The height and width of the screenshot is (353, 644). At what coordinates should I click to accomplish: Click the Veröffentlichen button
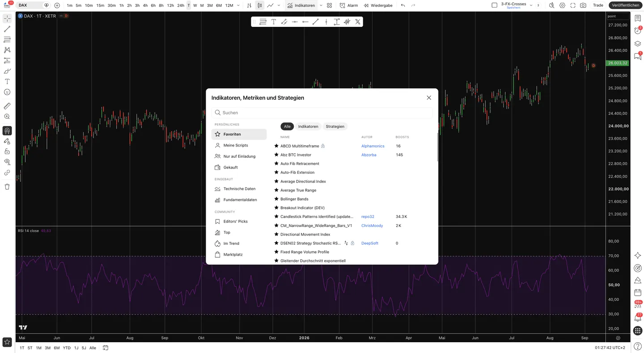click(x=625, y=5)
